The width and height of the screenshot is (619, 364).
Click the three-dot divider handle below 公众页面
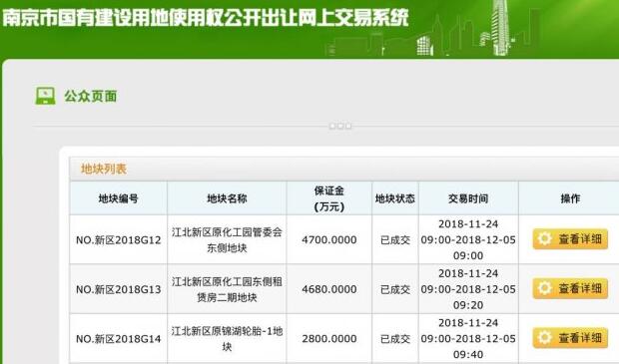point(340,126)
